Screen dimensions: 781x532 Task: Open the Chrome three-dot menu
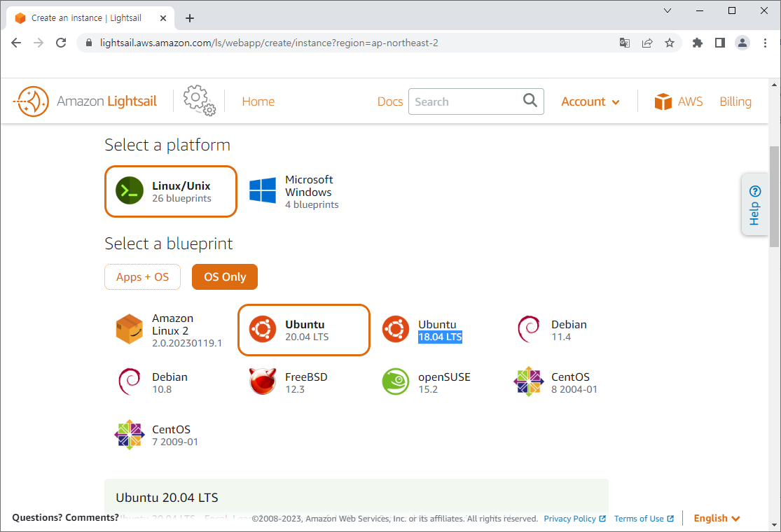click(x=765, y=43)
